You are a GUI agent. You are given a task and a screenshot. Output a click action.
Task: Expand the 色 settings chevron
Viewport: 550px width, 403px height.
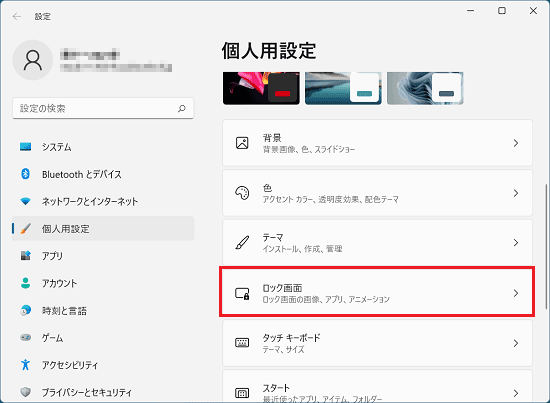click(516, 193)
